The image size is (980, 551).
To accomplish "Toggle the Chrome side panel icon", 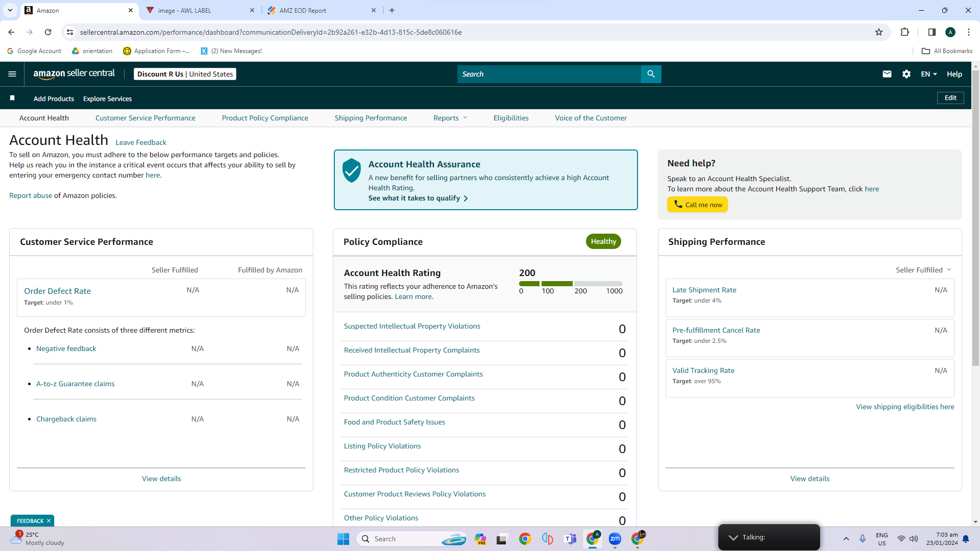I will tap(932, 32).
